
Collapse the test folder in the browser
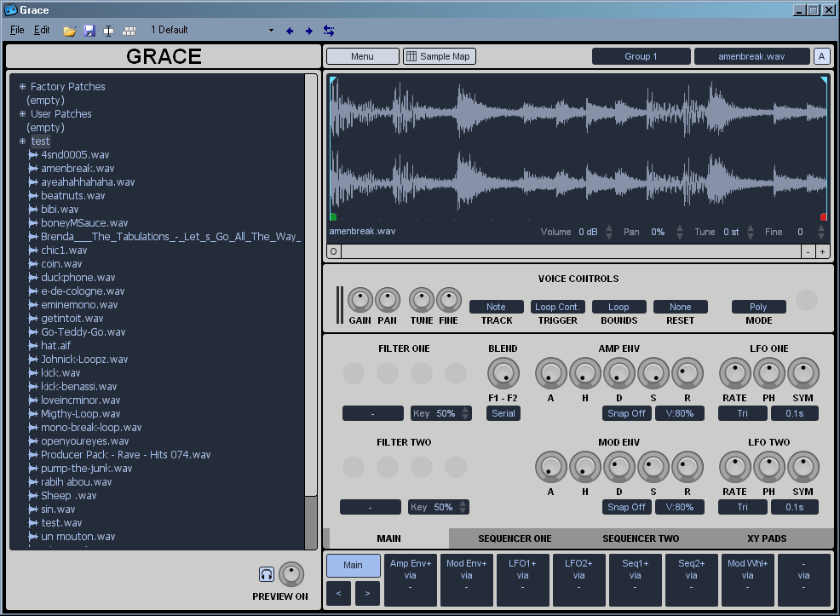[22, 141]
